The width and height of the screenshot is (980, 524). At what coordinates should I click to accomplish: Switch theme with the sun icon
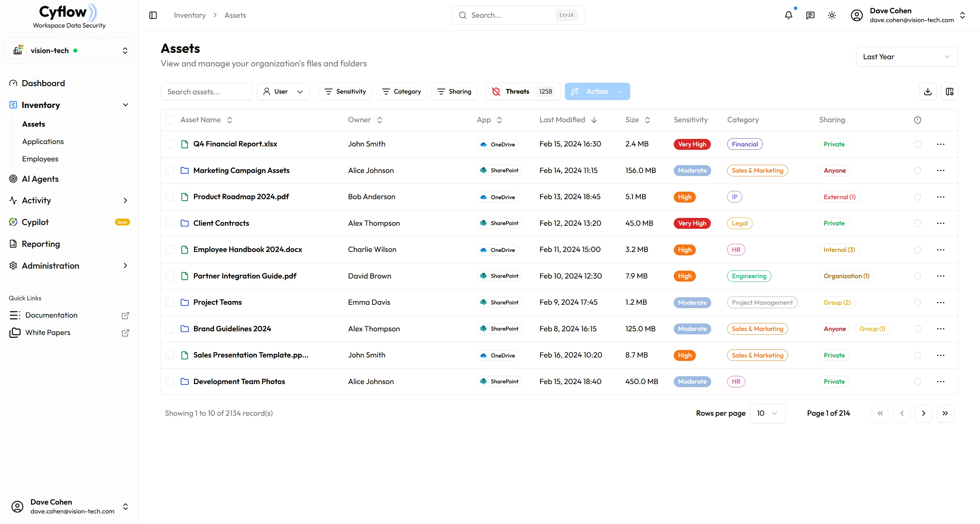[x=832, y=15]
